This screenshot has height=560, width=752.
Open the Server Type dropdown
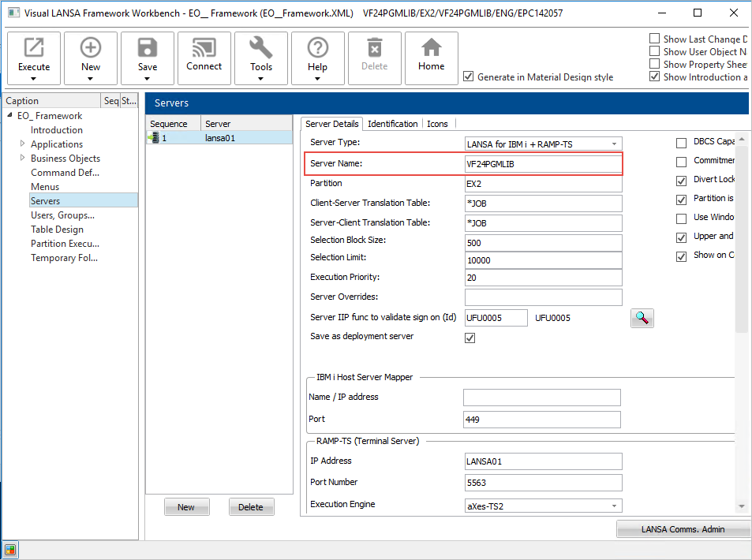(614, 144)
